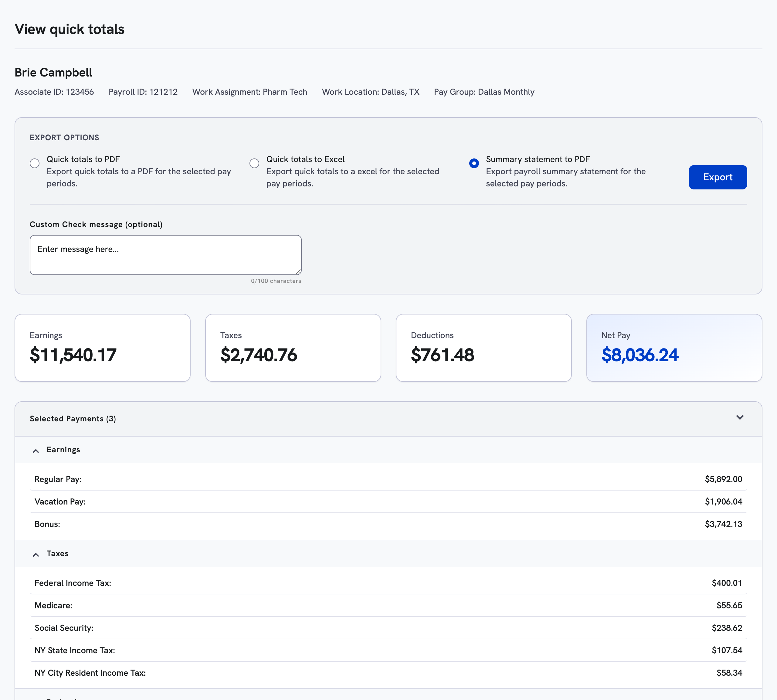
Task: Open the Earnings $11,540.17 summary card
Action: point(102,348)
